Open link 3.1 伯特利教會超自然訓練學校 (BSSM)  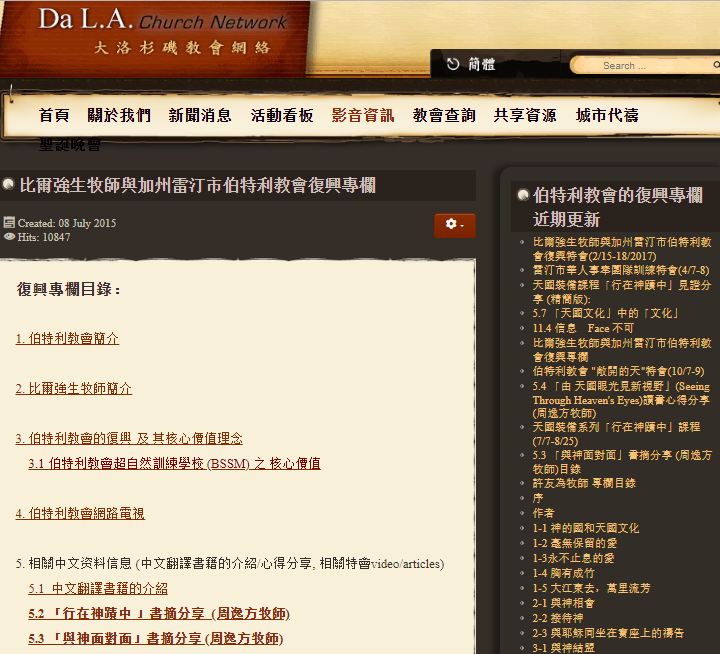point(174,464)
